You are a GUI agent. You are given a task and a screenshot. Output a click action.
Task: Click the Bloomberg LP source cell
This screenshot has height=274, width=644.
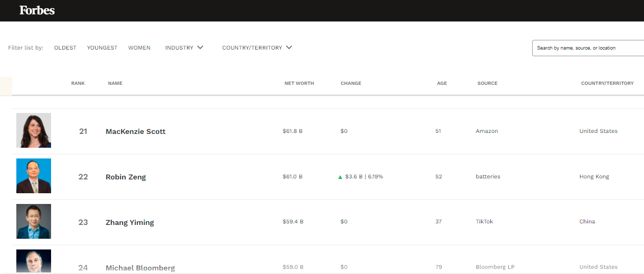pyautogui.click(x=495, y=267)
